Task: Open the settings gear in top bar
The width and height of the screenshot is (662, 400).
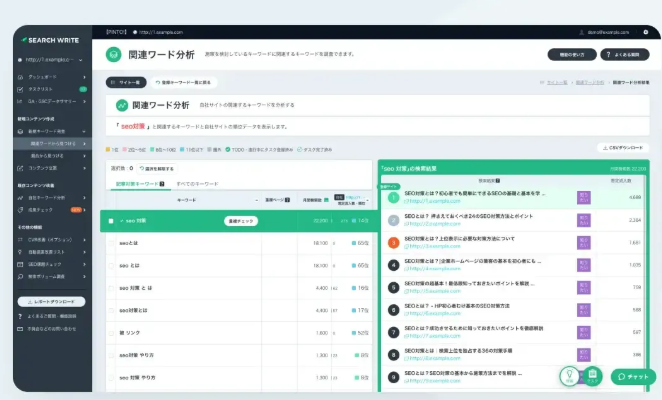Action: click(646, 32)
